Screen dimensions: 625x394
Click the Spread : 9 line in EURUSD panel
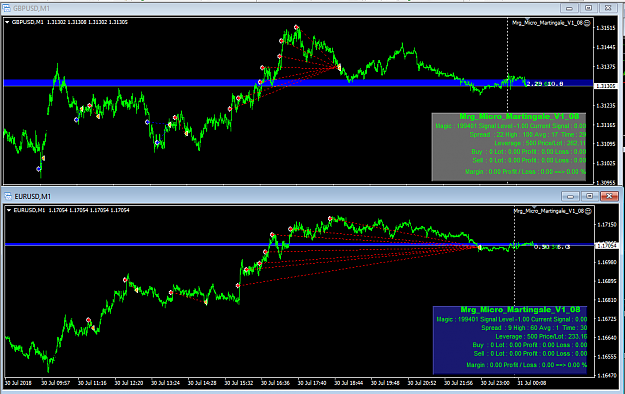pos(534,328)
